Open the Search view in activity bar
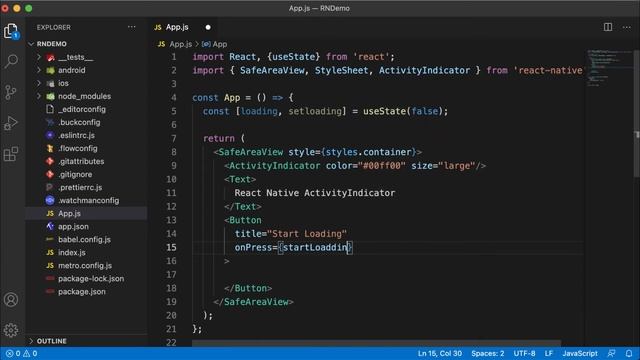Screen dimensions: 640x360 (11, 61)
